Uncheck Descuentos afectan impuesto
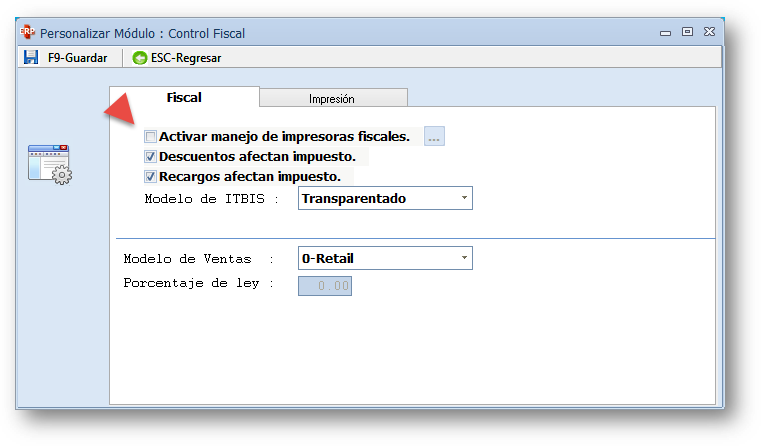761x446 pixels. click(151, 157)
